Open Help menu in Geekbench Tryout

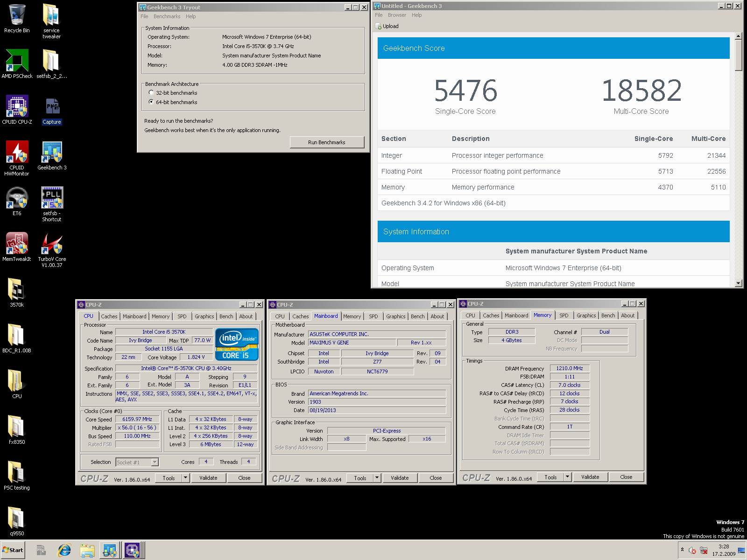click(191, 16)
